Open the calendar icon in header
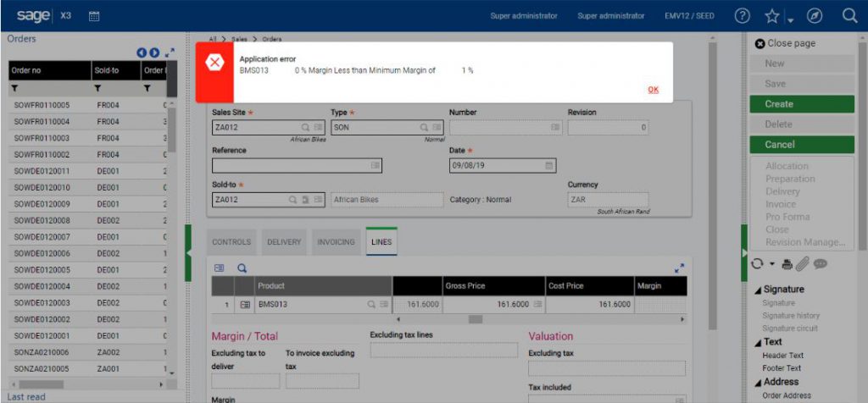The height and width of the screenshot is (403, 868). pyautogui.click(x=94, y=16)
